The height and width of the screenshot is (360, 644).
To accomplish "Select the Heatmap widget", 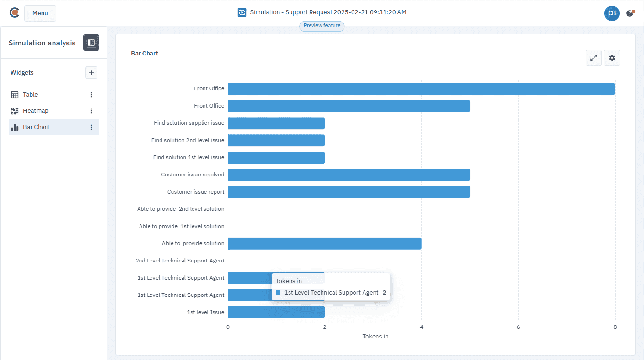I will [x=54, y=111].
